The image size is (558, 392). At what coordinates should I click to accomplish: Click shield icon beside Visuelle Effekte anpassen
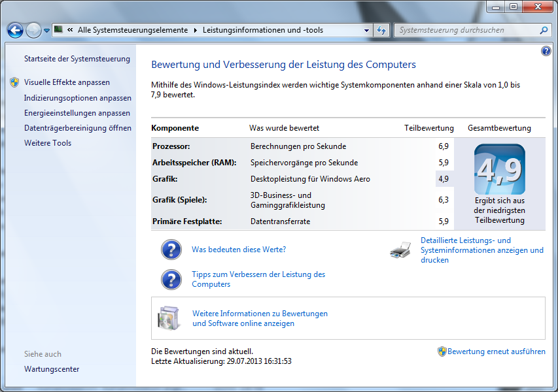pos(14,82)
